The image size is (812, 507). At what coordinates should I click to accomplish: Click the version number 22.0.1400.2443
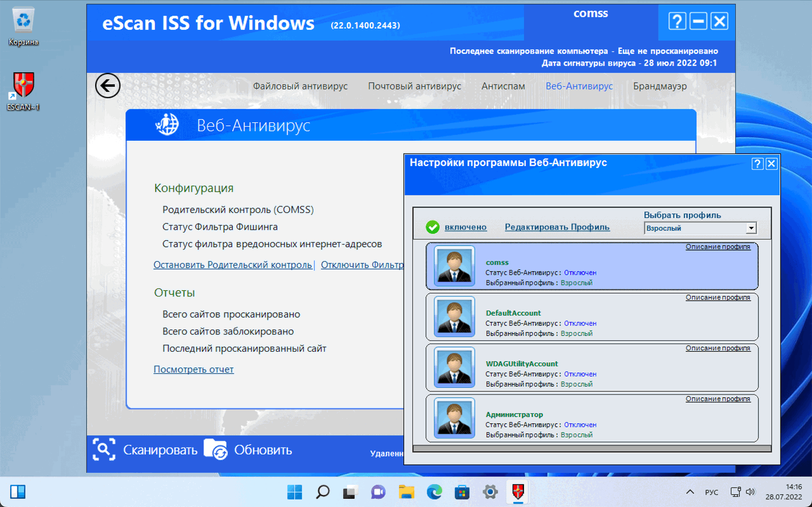[365, 25]
